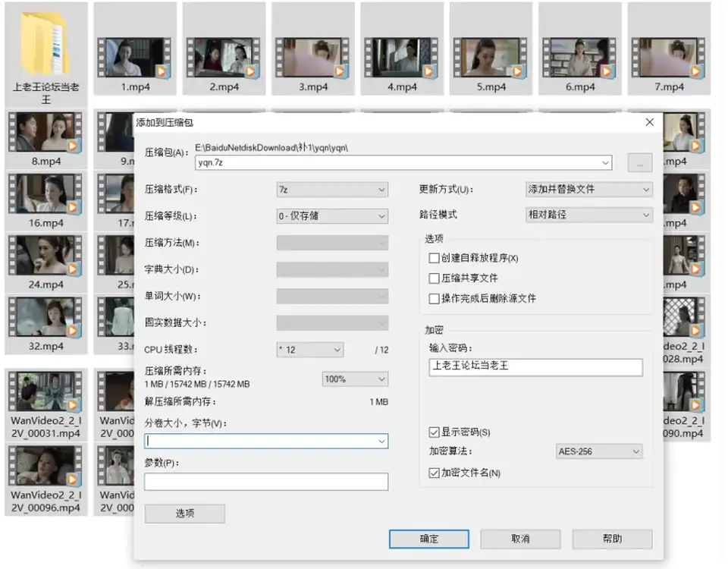Close the 添加到压缩包 dialog
Image resolution: width=728 pixels, height=569 pixels.
point(650,122)
